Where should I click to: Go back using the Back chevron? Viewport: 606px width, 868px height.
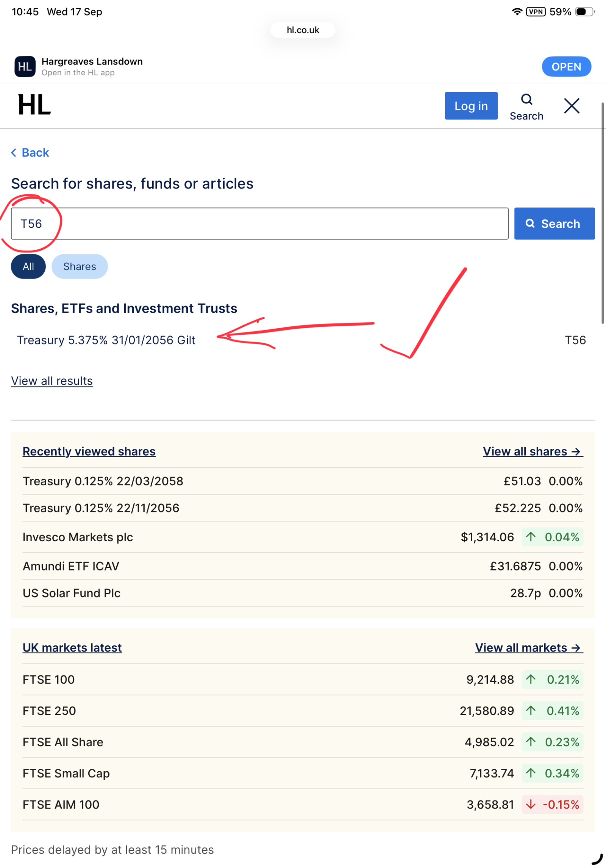tap(30, 152)
